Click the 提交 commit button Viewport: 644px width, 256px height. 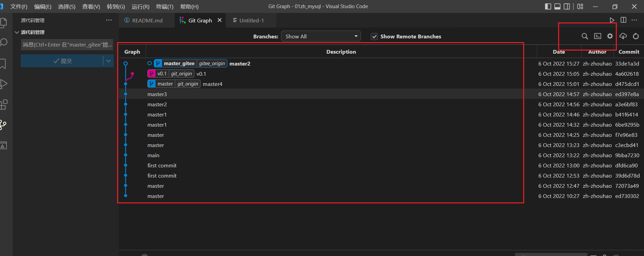62,61
